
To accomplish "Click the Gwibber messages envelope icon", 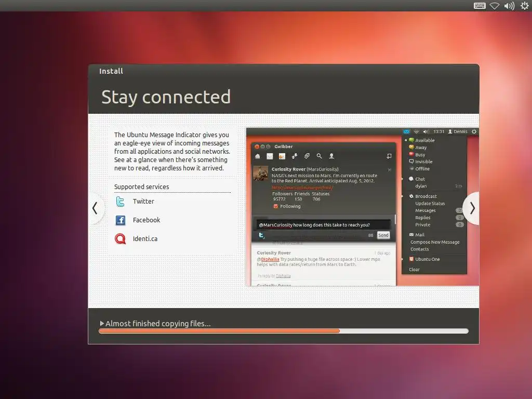I will tap(270, 156).
